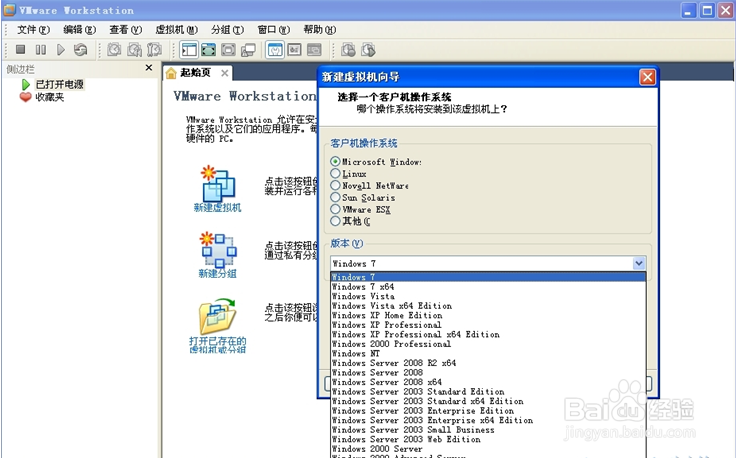Click the 新建虚拟机 icon on home page
This screenshot has height=458, width=736.
pos(217,183)
